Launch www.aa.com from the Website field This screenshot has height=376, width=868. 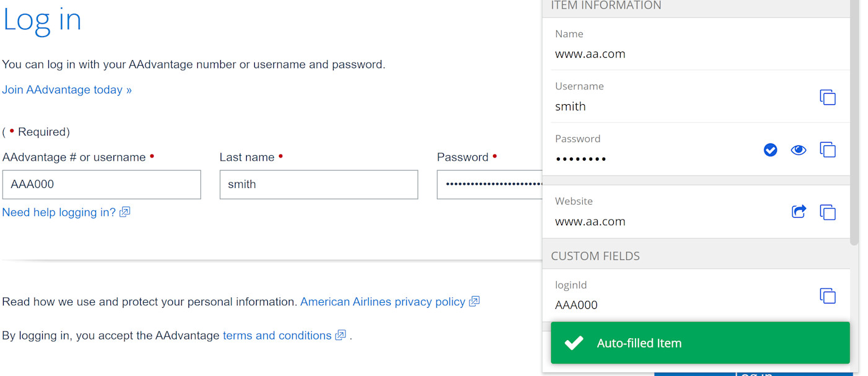pyautogui.click(x=799, y=212)
